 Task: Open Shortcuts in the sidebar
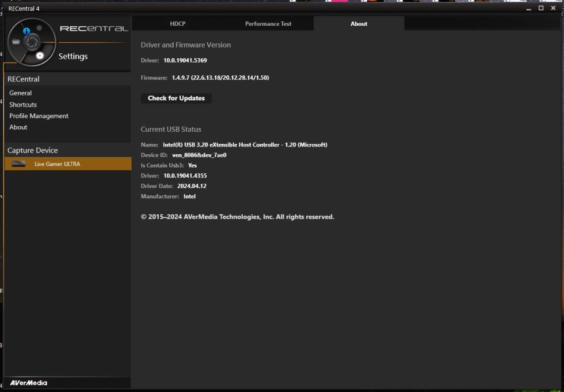pyautogui.click(x=23, y=105)
